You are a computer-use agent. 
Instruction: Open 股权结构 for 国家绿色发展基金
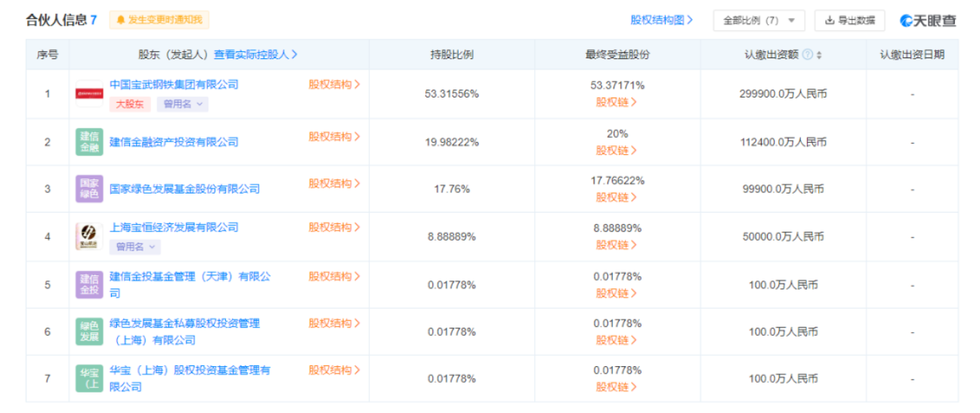(x=334, y=184)
